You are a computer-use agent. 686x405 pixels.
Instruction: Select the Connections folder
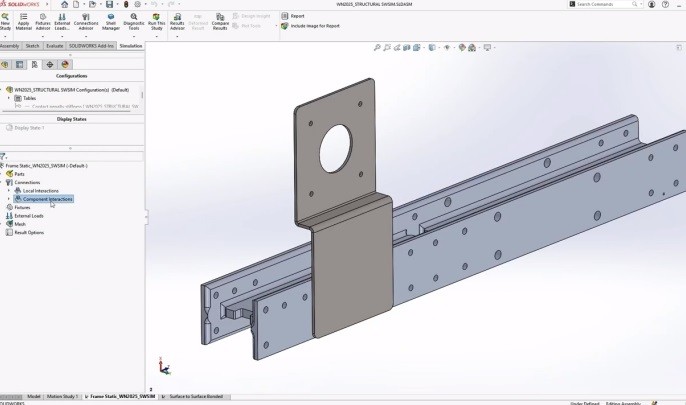[23, 182]
